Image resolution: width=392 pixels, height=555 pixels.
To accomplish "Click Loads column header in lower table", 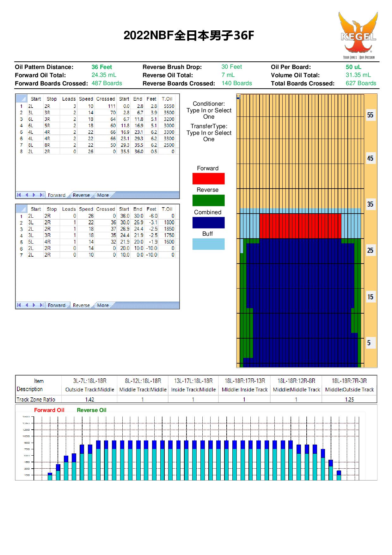I will click(x=69, y=209).
